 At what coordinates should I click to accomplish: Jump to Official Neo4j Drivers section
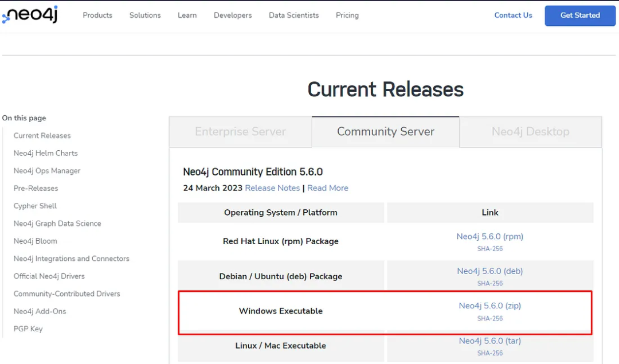tap(49, 276)
